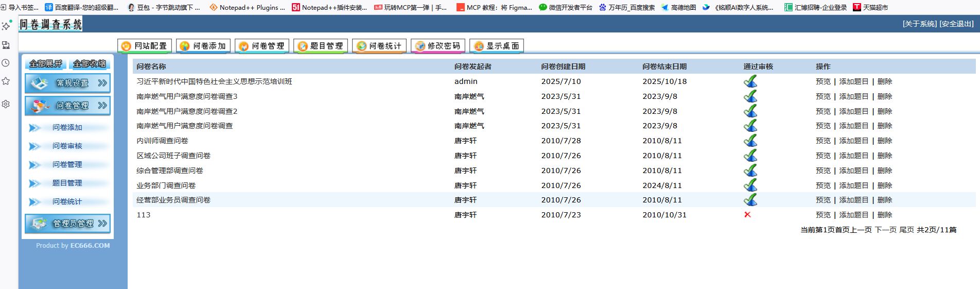Collapse the 问卷管理 sidebar section
Screen dimensions: 980x289
(67, 106)
